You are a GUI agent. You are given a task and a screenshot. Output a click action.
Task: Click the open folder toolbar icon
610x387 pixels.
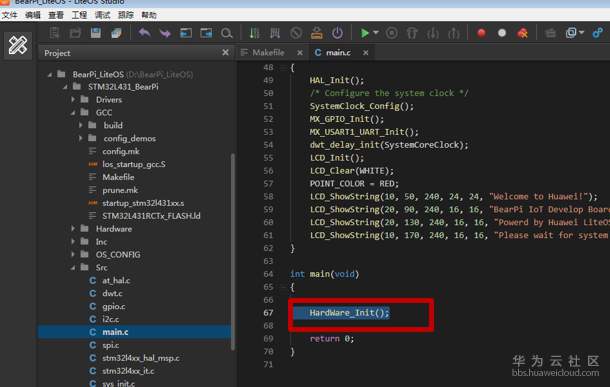(75, 33)
